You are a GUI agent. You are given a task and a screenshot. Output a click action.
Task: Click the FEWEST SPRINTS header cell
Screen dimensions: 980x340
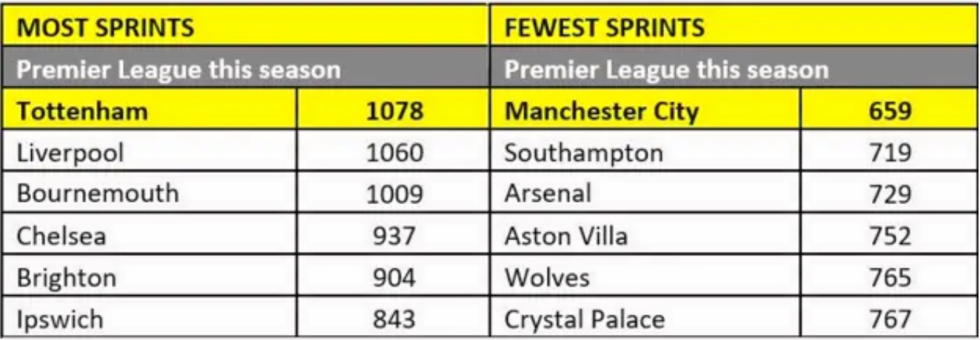[604, 29]
